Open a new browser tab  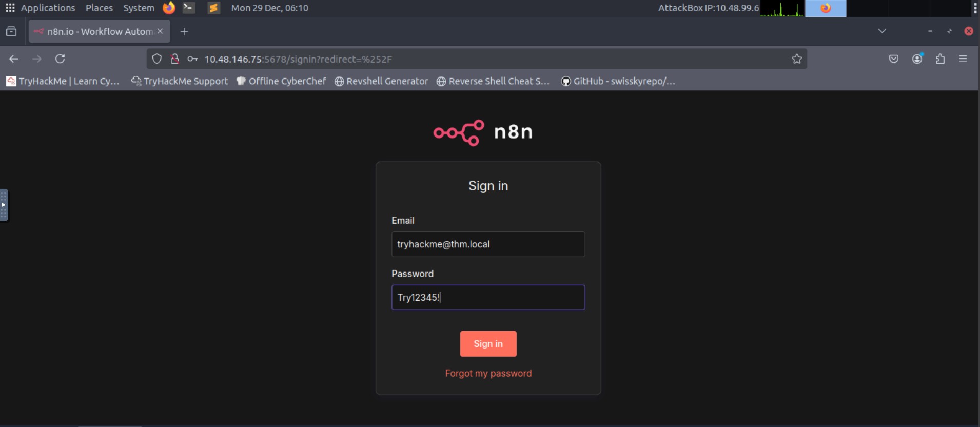[x=184, y=31]
